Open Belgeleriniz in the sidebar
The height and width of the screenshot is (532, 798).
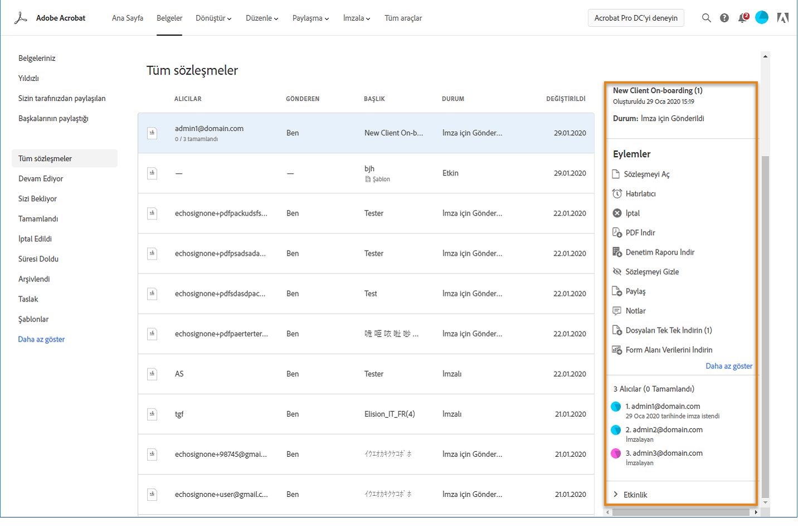(x=37, y=58)
